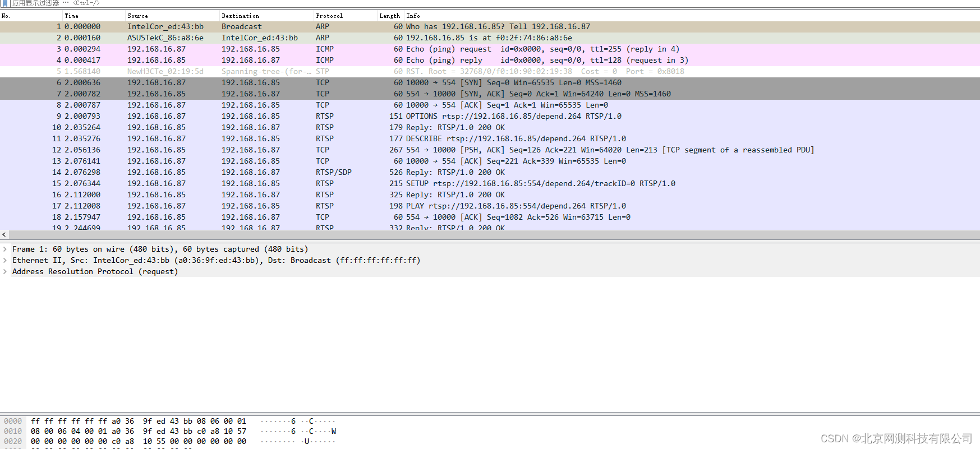Screen dimensions: 980x449
Task: Select packet 2 ARP reply from ASUSTekC_86:a8:6e
Action: 490,38
